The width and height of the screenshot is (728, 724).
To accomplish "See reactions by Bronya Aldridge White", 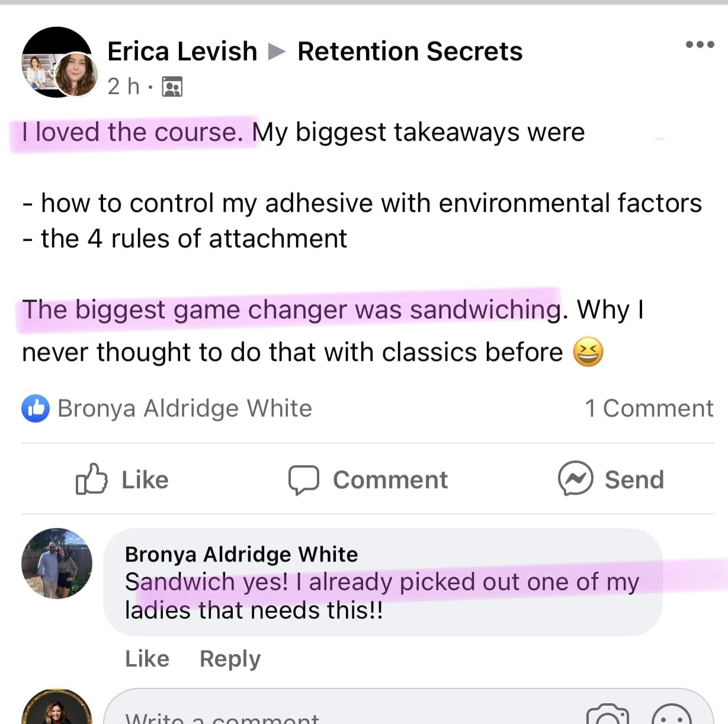I will pyautogui.click(x=184, y=408).
